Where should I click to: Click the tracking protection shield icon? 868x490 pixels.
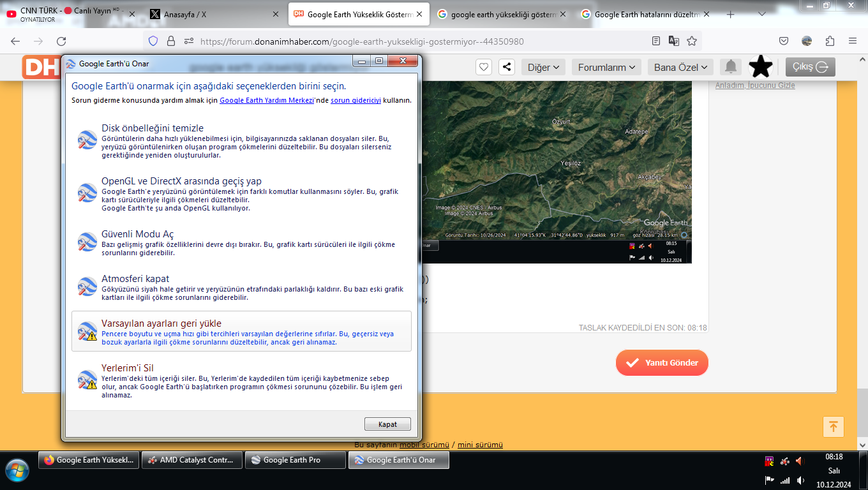point(153,41)
